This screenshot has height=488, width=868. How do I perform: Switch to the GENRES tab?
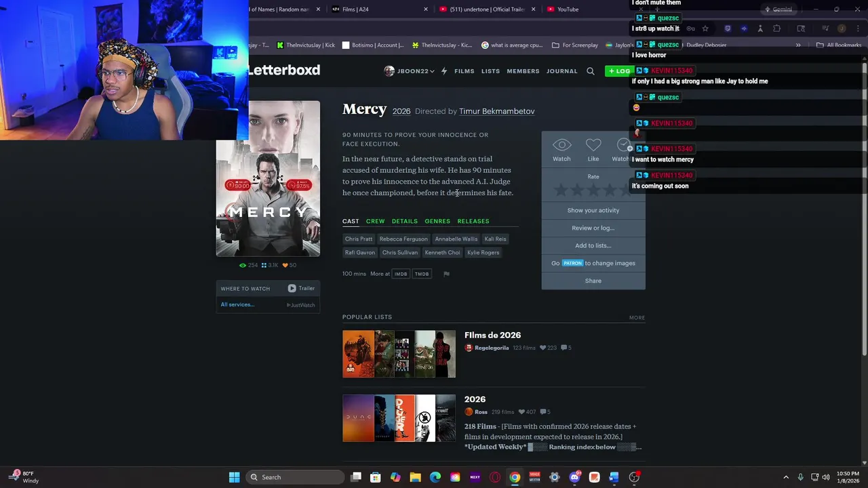[x=437, y=221]
